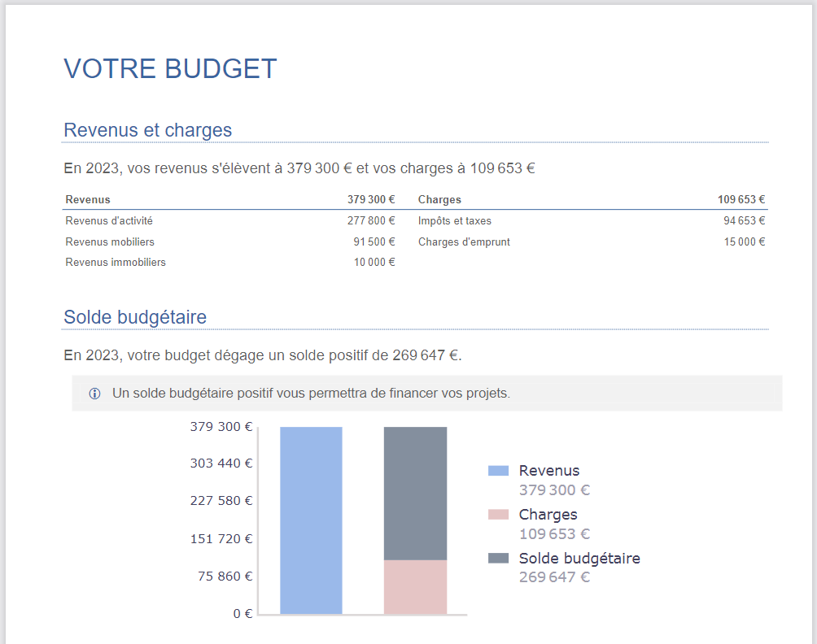817x644 pixels.
Task: Select the Charges d'emprunt row label
Action: pos(464,242)
